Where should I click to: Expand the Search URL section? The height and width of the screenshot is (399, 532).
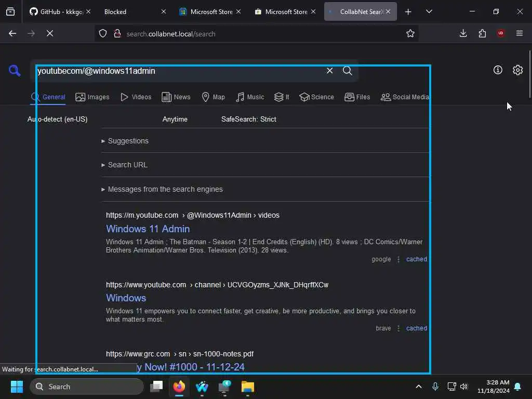tap(124, 165)
